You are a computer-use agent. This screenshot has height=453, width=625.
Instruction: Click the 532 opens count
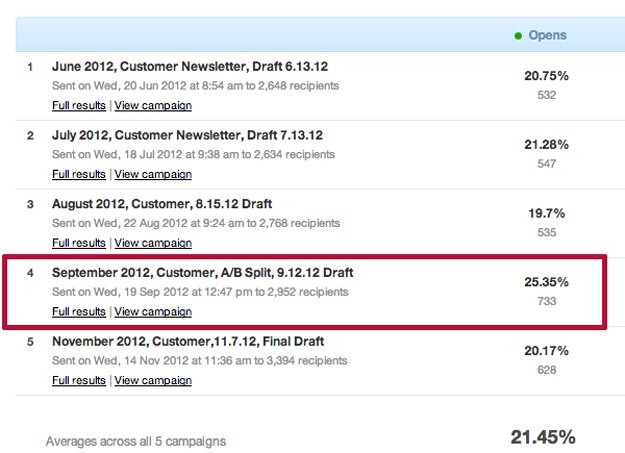point(546,95)
